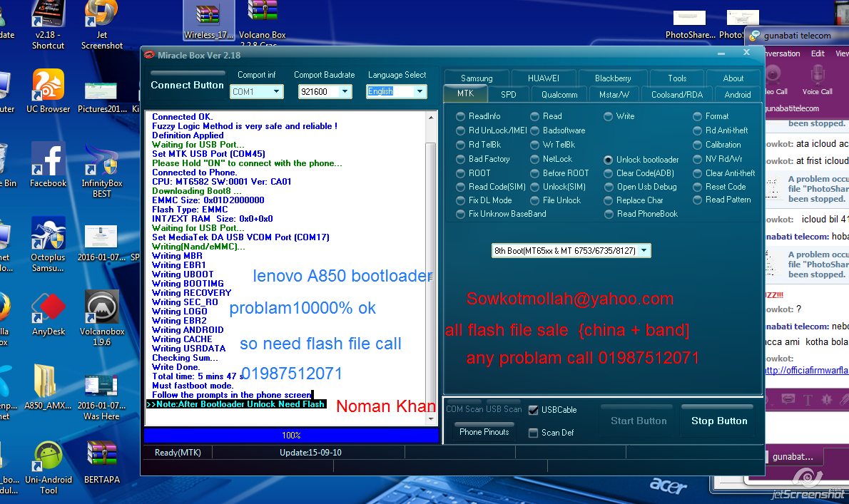Image resolution: width=849 pixels, height=504 pixels.
Task: Open the About tab
Action: tap(733, 78)
